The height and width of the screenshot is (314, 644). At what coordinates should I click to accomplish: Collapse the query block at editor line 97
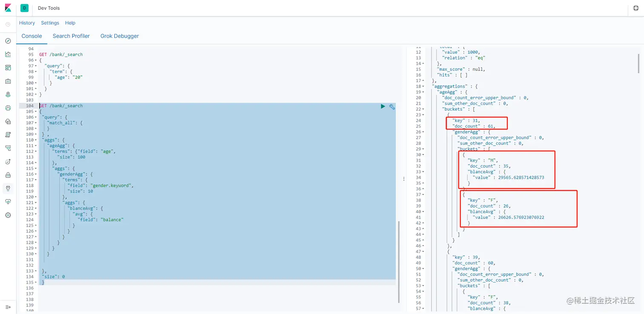point(36,66)
